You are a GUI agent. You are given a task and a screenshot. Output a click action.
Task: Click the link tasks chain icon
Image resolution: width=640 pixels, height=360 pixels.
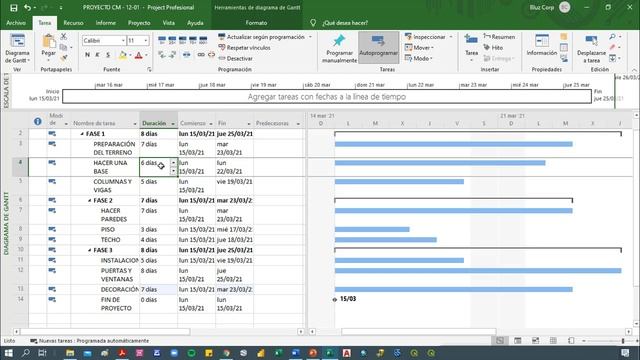click(x=201, y=55)
